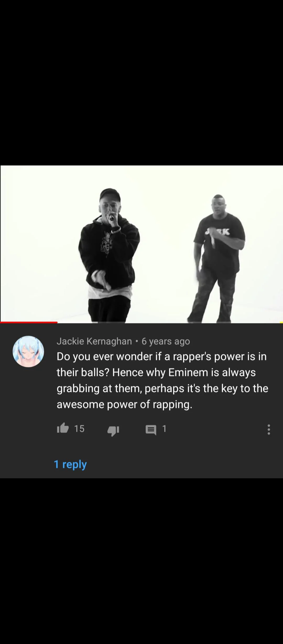The image size is (283, 644).
Task: Like the comment with the thumbs-up icon
Action: (x=63, y=429)
